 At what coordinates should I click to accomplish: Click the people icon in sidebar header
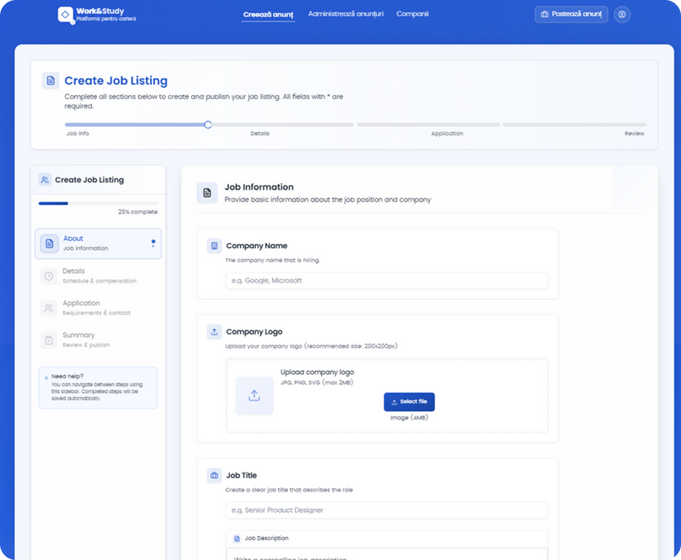(x=45, y=179)
